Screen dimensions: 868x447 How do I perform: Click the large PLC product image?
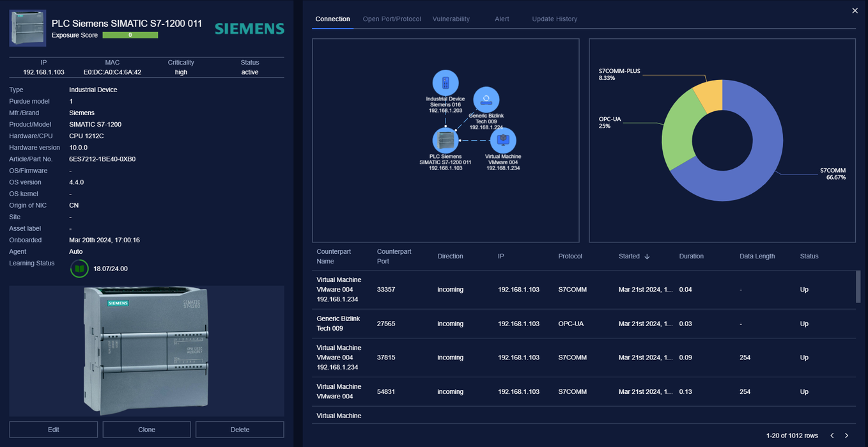147,350
